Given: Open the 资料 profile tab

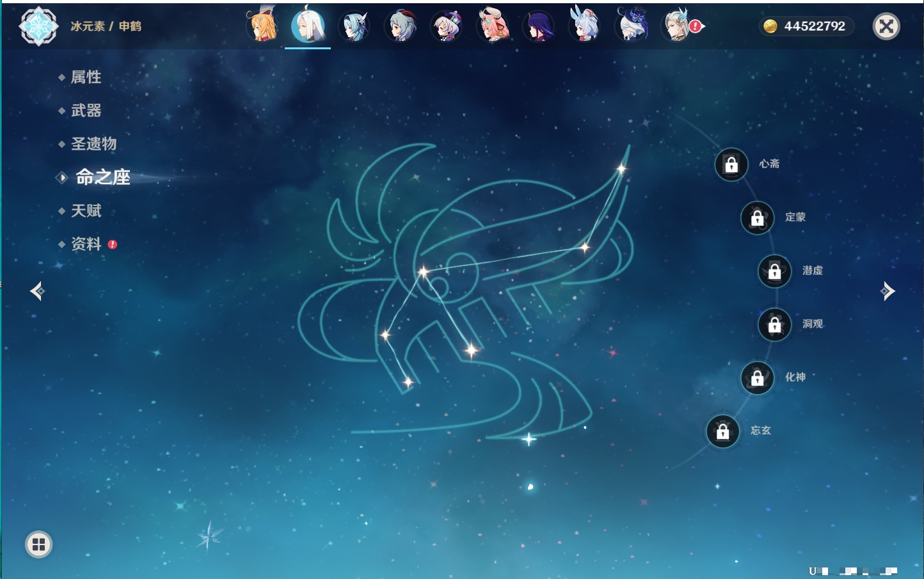Looking at the screenshot, I should tap(86, 244).
